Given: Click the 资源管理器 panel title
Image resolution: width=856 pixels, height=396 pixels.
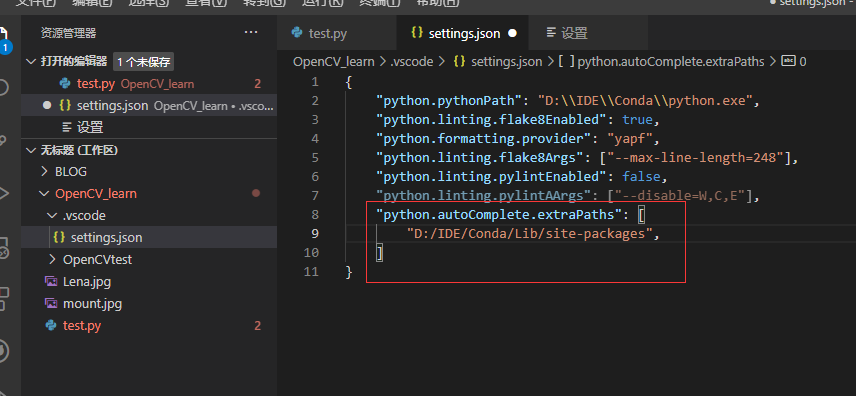Looking at the screenshot, I should 68,33.
